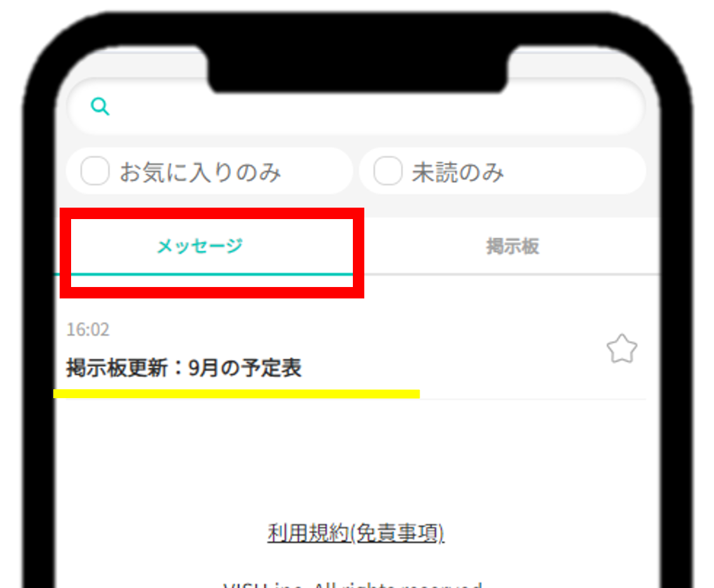Open the 利用規約(免責事項) link
Viewport: 714px width, 588px height.
(355, 532)
